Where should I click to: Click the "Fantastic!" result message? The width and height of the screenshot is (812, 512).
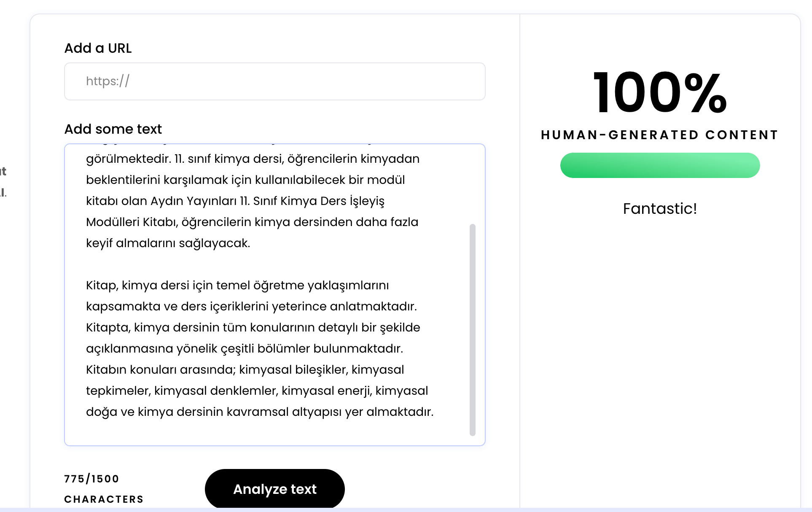point(660,208)
